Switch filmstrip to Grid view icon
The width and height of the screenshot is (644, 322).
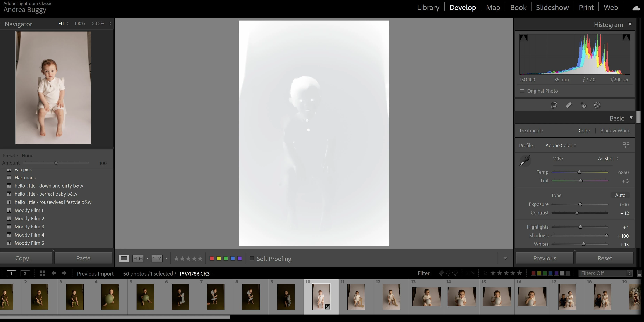[42, 273]
